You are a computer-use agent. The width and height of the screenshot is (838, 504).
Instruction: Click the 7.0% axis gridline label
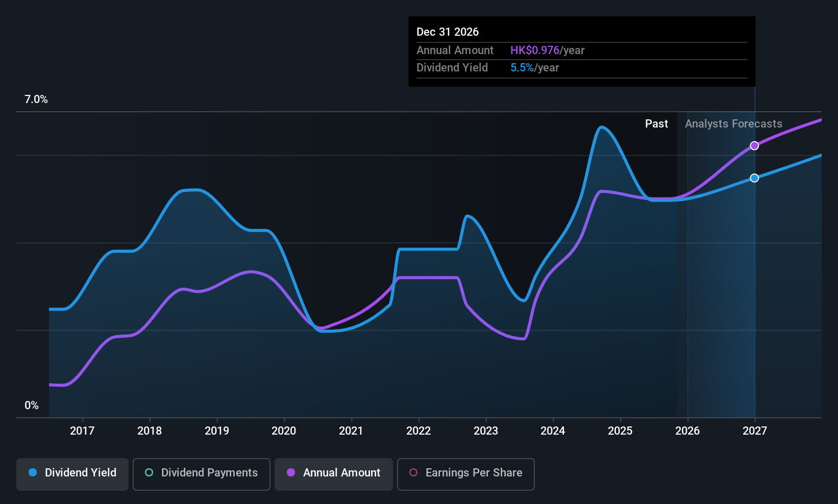36,99
